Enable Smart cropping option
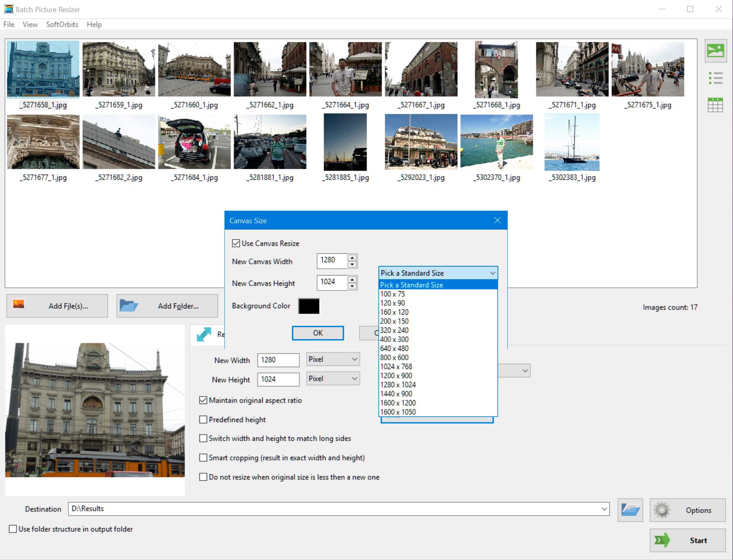The height and width of the screenshot is (560, 733). click(203, 458)
